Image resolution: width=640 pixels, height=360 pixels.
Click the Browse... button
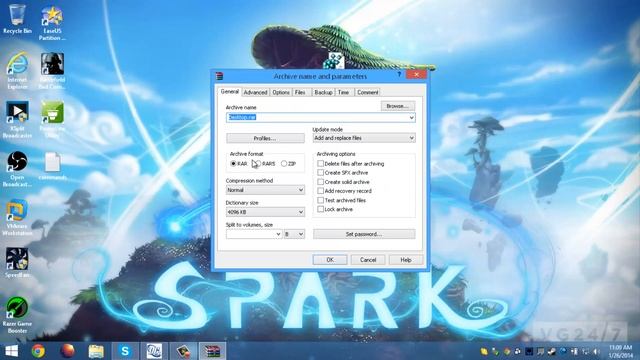click(x=398, y=106)
